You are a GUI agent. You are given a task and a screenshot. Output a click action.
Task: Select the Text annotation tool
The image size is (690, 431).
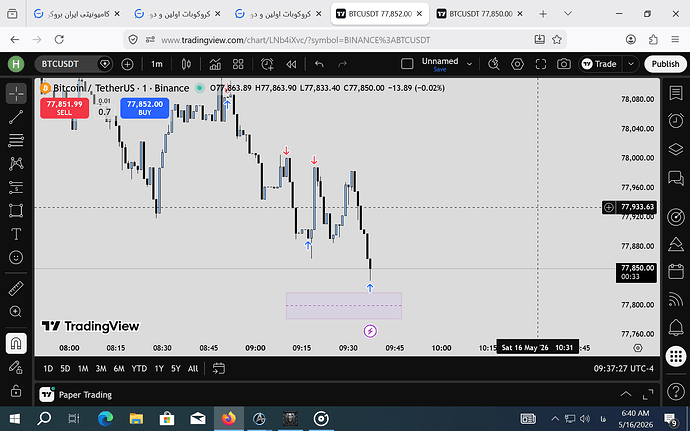click(x=16, y=234)
